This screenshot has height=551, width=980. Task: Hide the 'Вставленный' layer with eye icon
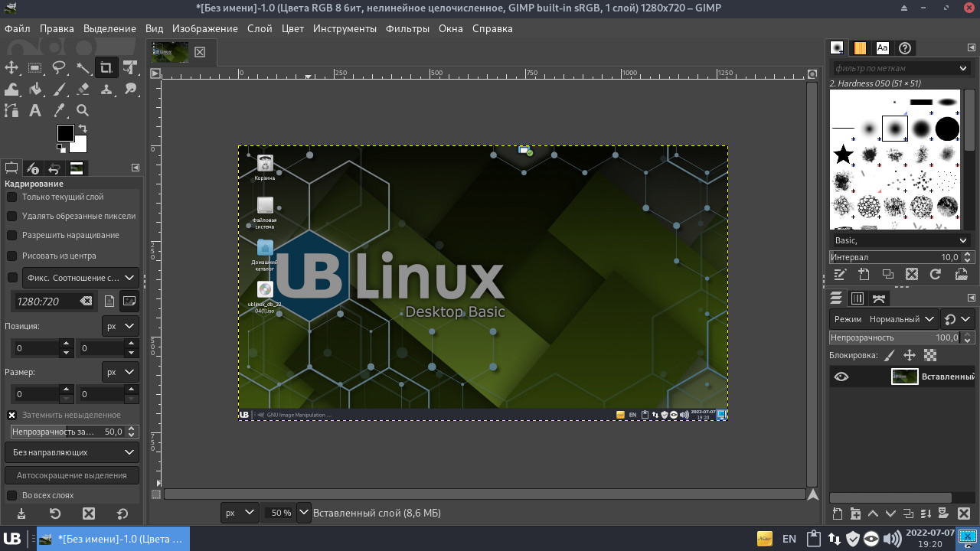tap(841, 377)
